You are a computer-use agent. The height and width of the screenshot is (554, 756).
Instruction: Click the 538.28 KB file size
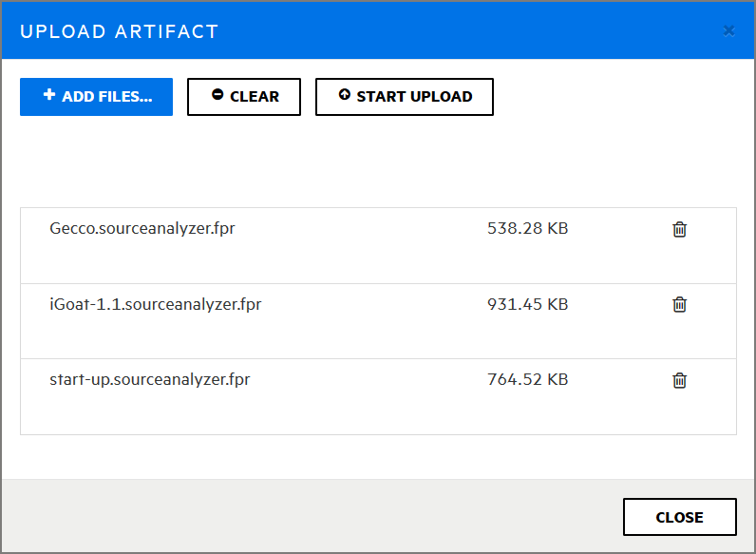pyautogui.click(x=527, y=228)
